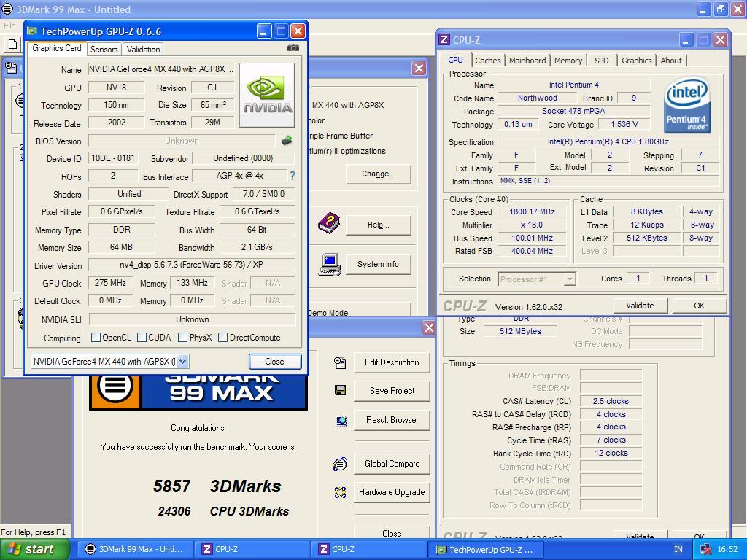
Task: Click the Bus Interface question mark help icon
Action: [x=293, y=176]
